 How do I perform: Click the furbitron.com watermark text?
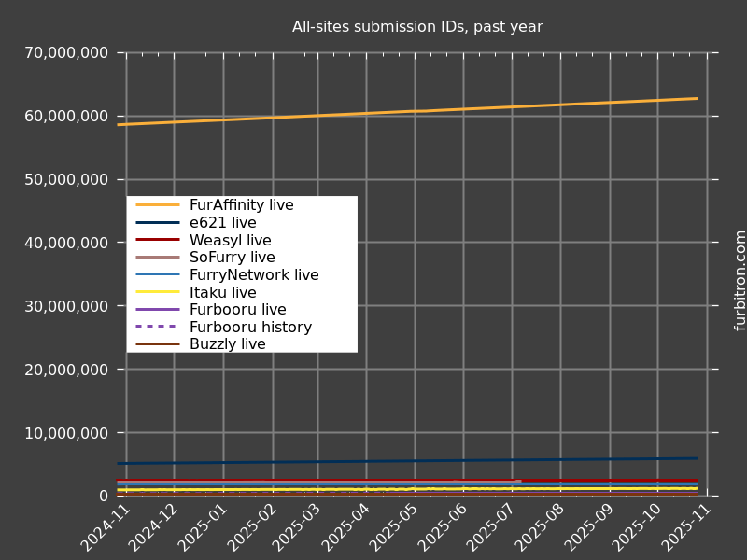coord(740,280)
